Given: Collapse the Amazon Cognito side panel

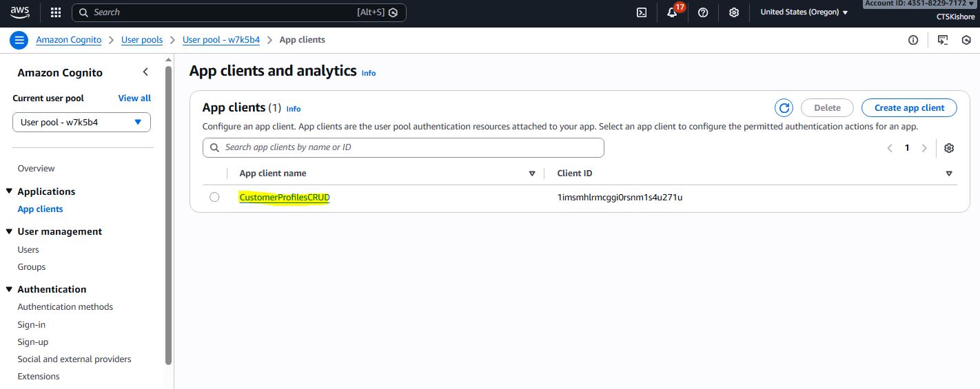Looking at the screenshot, I should [145, 72].
